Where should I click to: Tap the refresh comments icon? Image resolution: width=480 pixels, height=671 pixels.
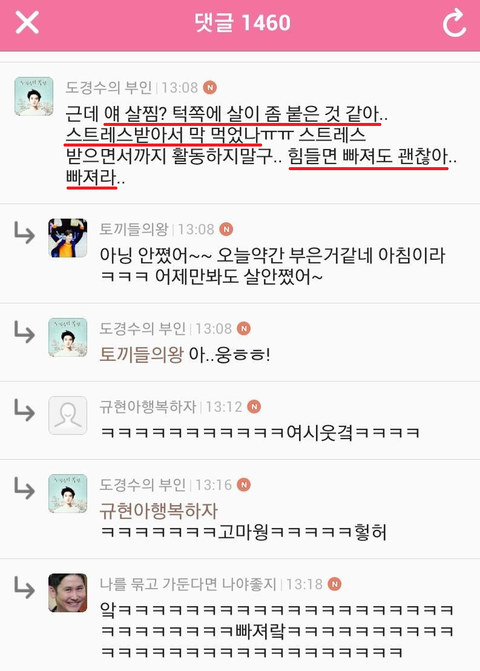(454, 23)
